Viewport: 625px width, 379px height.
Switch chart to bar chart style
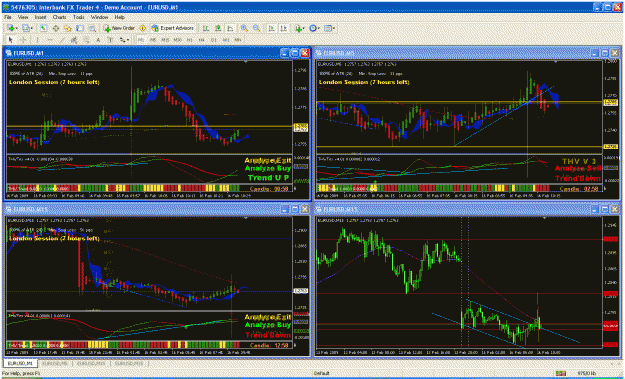[205, 28]
